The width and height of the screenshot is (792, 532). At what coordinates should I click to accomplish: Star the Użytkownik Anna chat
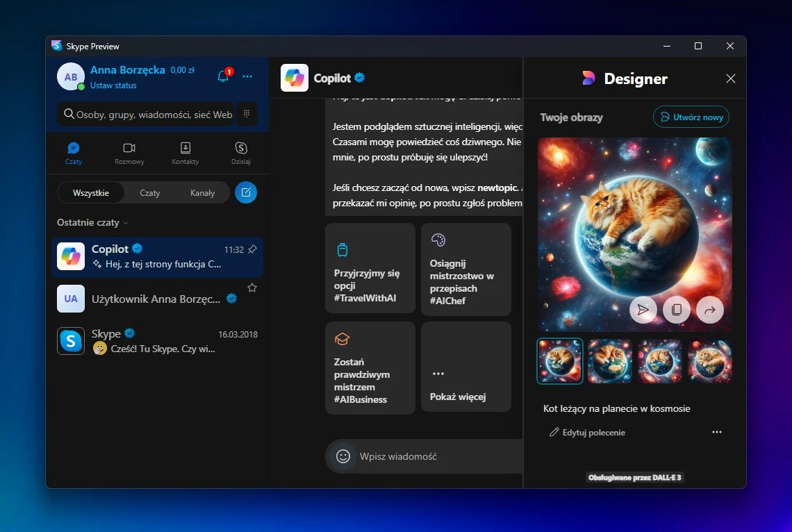pyautogui.click(x=252, y=287)
